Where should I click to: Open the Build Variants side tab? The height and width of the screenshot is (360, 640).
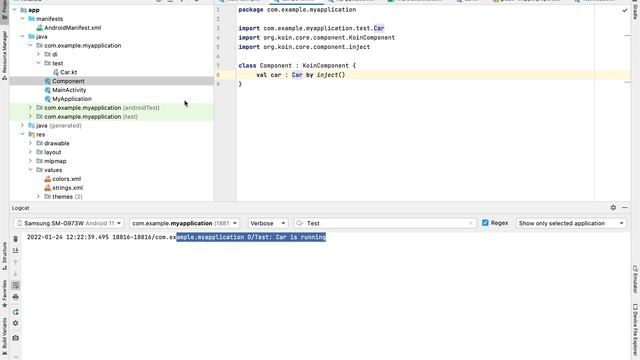click(x=4, y=336)
